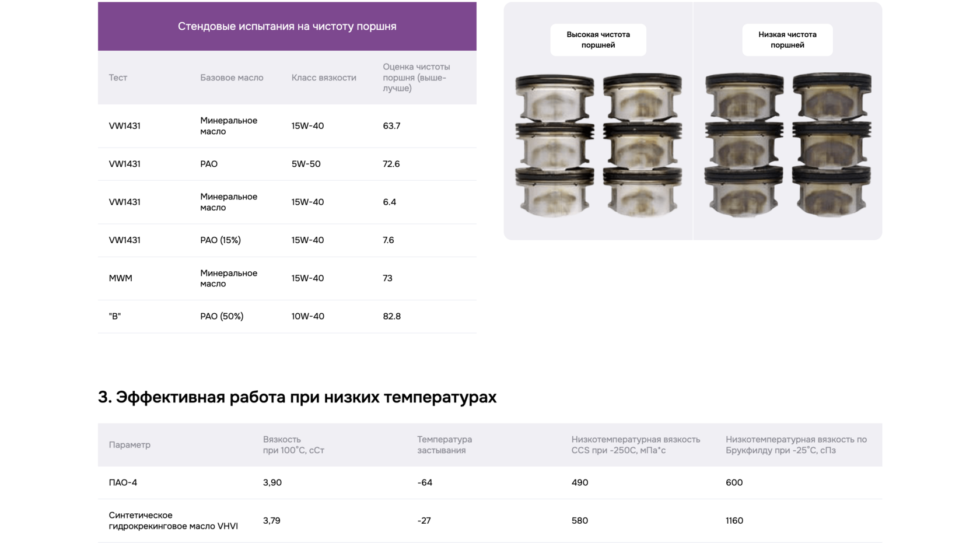The height and width of the screenshot is (543, 980).
Task: Click the 'Низкотемпературная вязкость CCS' column header
Action: (x=636, y=445)
